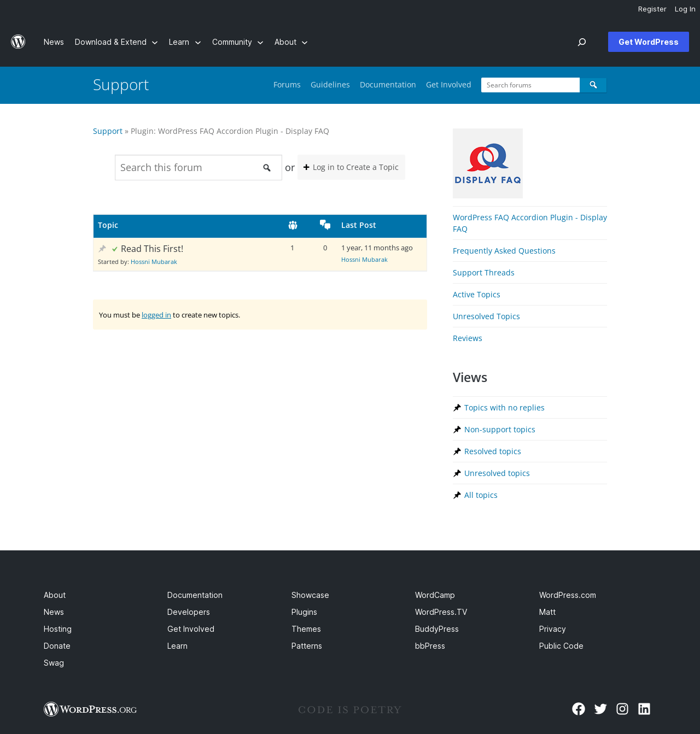This screenshot has width=700, height=734.
Task: Click Swag in the footer
Action: point(54,663)
